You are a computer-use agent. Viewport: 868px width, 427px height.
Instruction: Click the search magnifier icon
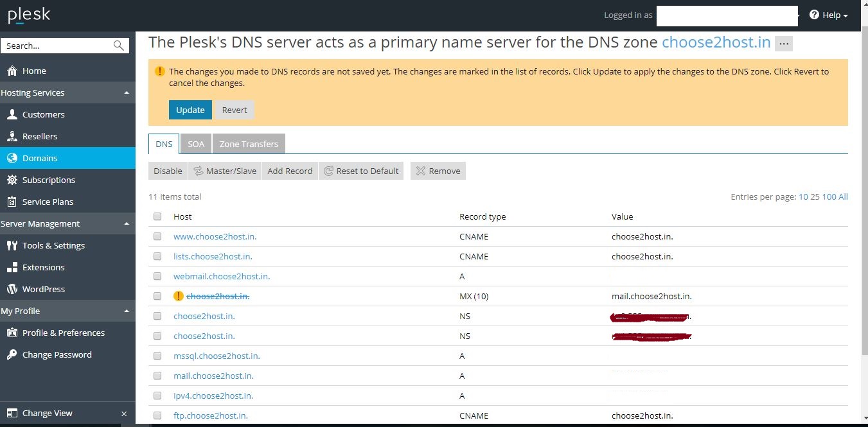pyautogui.click(x=118, y=46)
